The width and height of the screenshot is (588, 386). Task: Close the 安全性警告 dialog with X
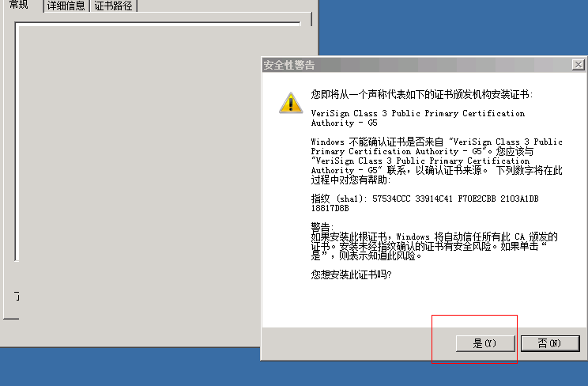coord(579,65)
